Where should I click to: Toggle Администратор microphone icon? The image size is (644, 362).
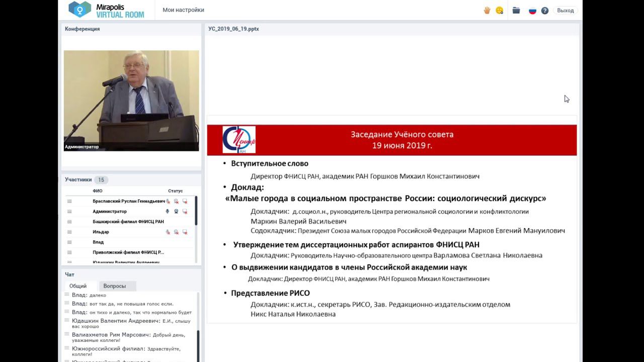(168, 212)
